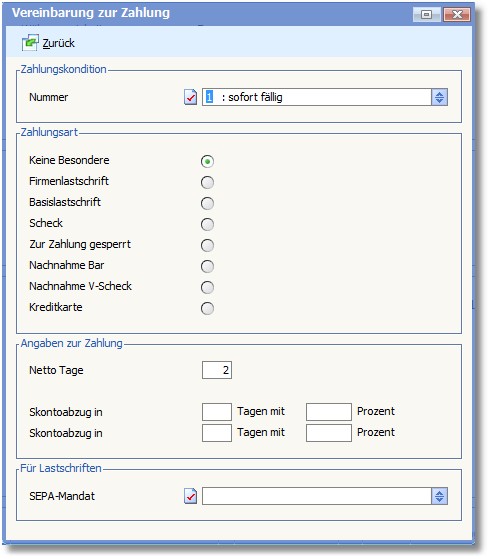Select the Scheck radio option
The image size is (489, 559).
point(207,224)
